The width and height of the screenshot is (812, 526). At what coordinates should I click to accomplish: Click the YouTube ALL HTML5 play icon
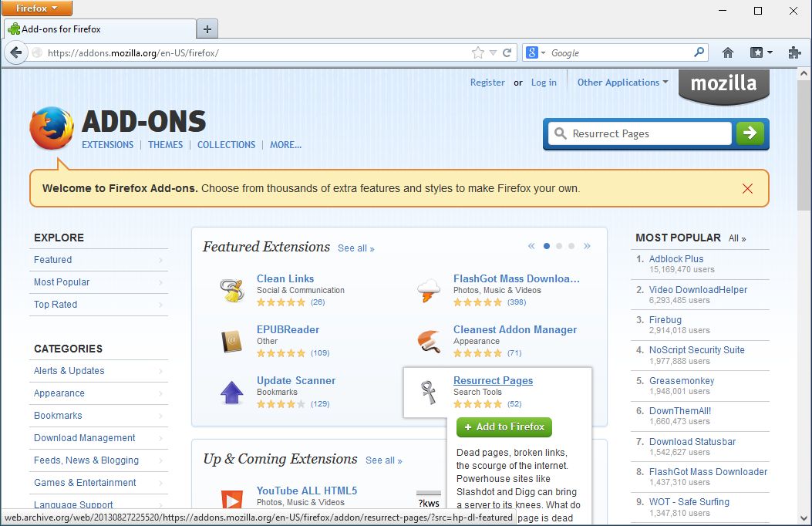pyautogui.click(x=231, y=500)
